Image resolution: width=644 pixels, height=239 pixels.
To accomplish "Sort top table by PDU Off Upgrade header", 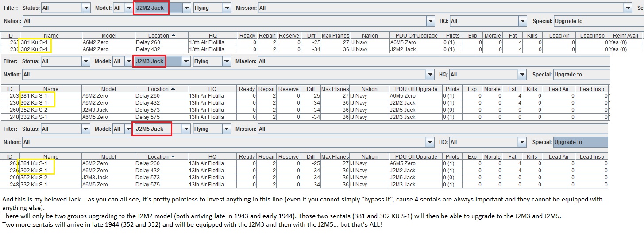I will coord(416,35).
